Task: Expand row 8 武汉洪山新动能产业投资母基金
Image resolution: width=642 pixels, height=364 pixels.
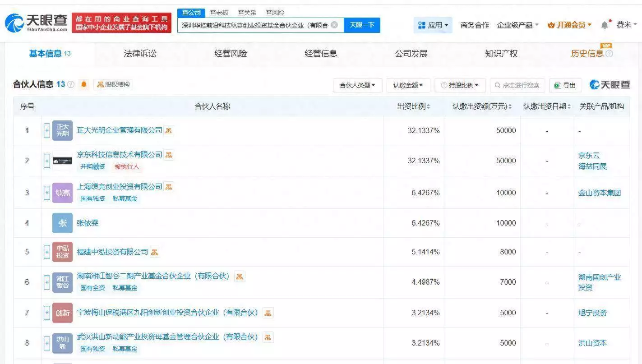Action: [46, 343]
